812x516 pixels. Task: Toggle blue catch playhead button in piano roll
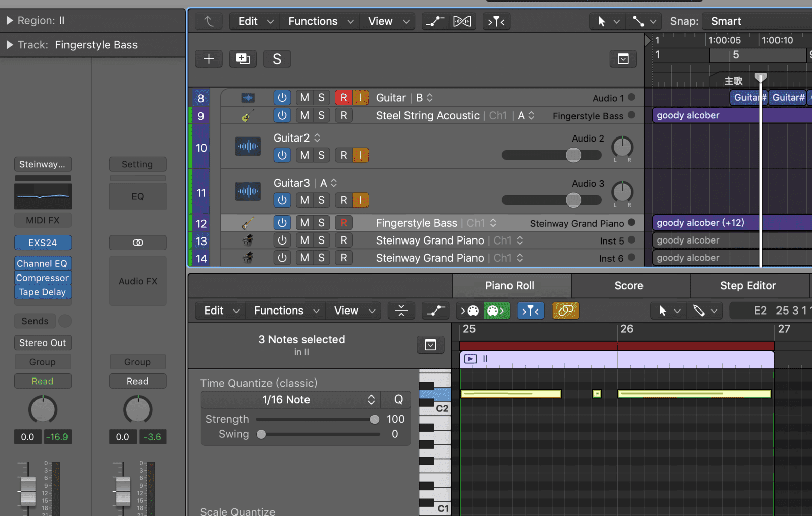click(x=530, y=311)
